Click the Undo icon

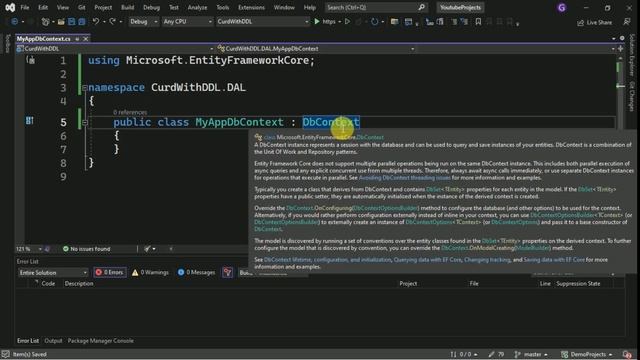(96, 22)
